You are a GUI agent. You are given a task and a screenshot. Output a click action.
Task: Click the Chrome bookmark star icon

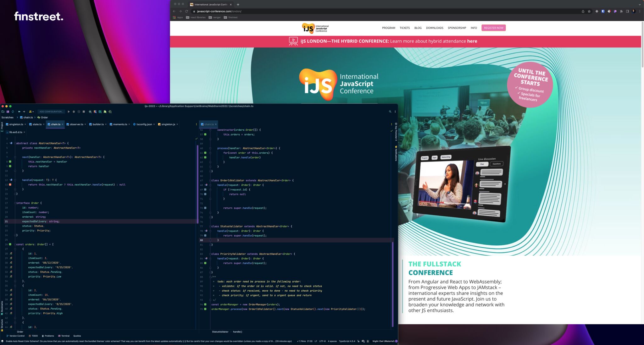(x=589, y=11)
